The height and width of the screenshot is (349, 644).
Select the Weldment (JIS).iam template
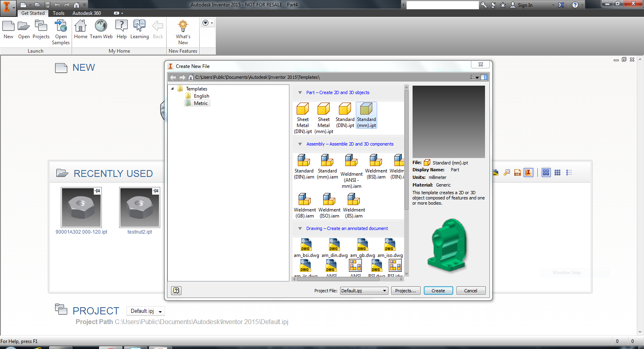coord(354,206)
